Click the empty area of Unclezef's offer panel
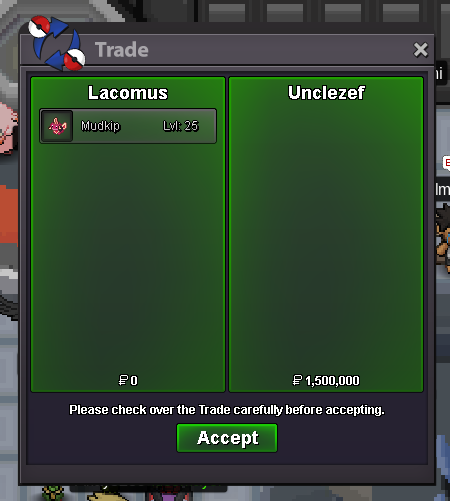This screenshot has height=501, width=450. click(x=326, y=233)
